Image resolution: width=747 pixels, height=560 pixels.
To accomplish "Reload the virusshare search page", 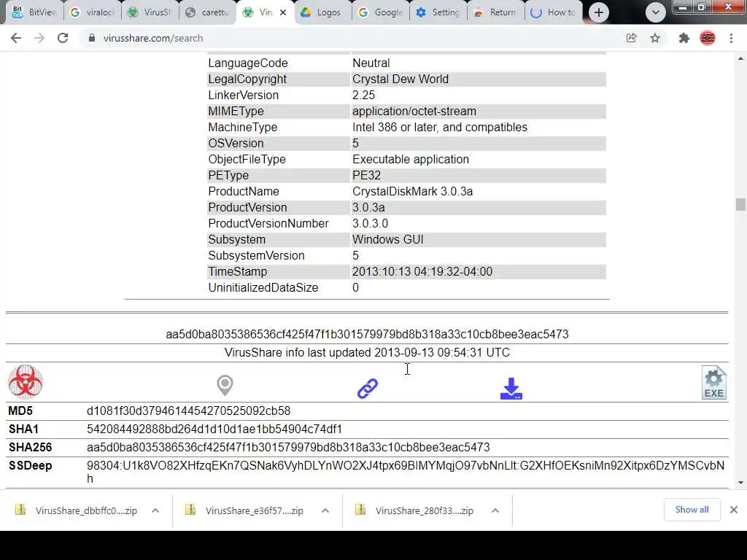I will pyautogui.click(x=63, y=38).
